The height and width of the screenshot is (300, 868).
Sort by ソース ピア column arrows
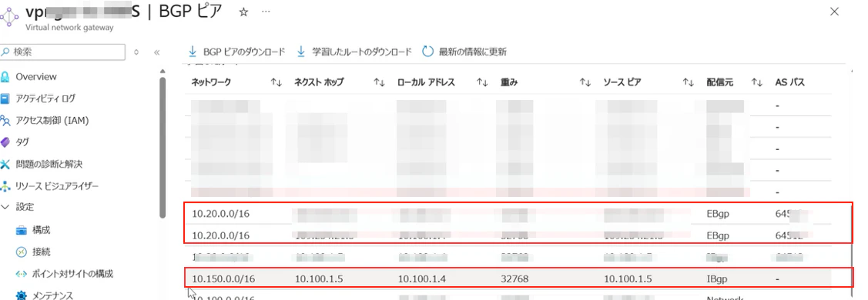[688, 82]
